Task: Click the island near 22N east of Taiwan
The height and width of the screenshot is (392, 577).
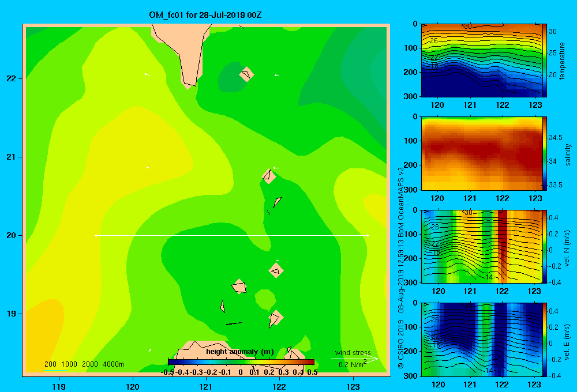Action: click(x=246, y=74)
